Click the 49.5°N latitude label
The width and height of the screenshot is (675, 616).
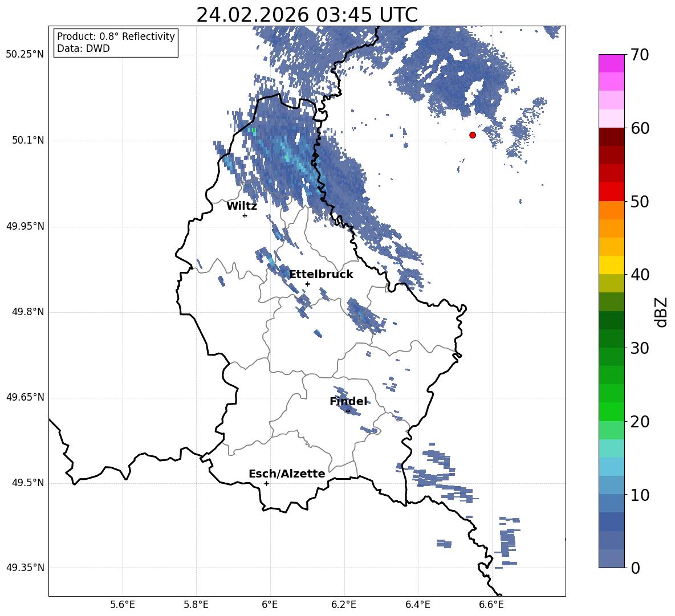(28, 483)
